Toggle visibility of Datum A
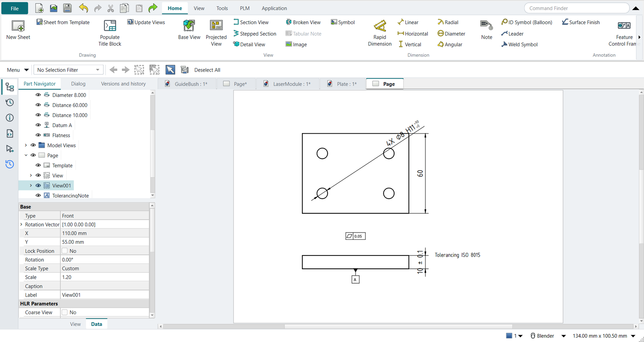This screenshot has height=342, width=644. [x=38, y=125]
